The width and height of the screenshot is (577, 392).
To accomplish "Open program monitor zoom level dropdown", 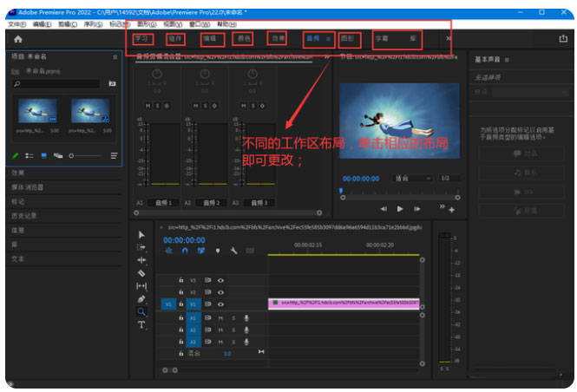I will (412, 179).
